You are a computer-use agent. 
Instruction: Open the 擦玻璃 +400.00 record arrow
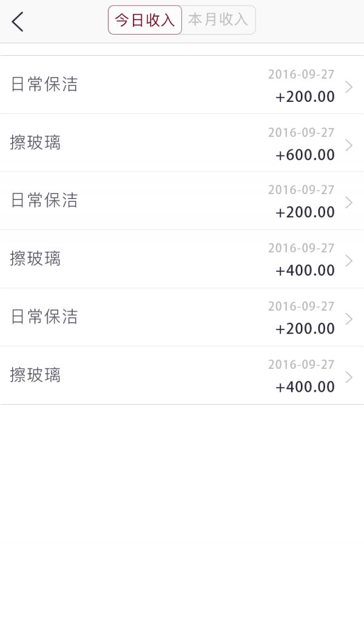coord(348,260)
